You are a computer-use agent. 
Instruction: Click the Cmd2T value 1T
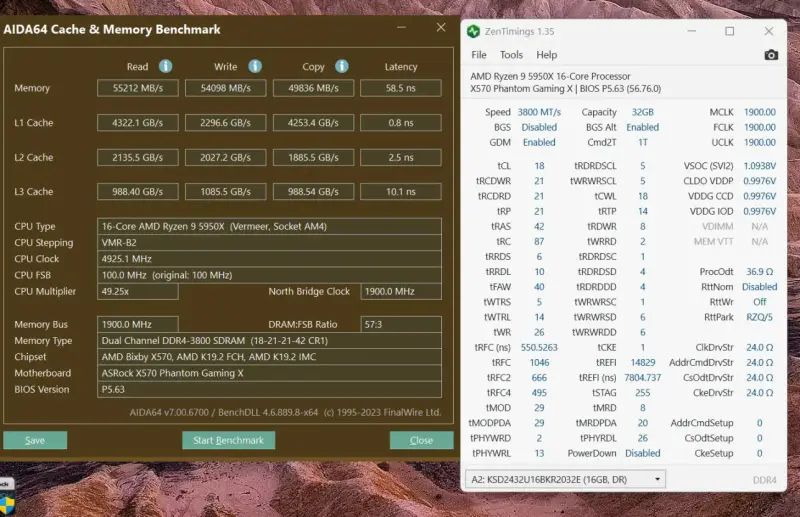(x=642, y=142)
